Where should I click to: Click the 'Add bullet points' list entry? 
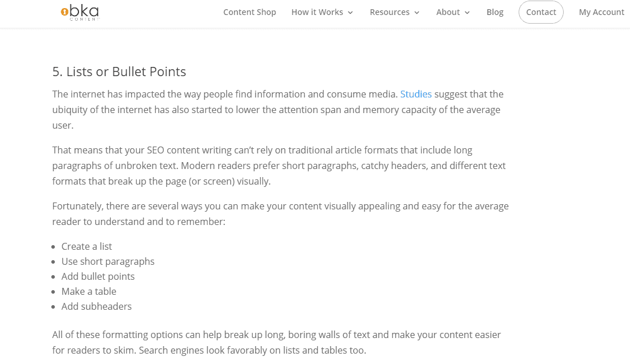(98, 276)
